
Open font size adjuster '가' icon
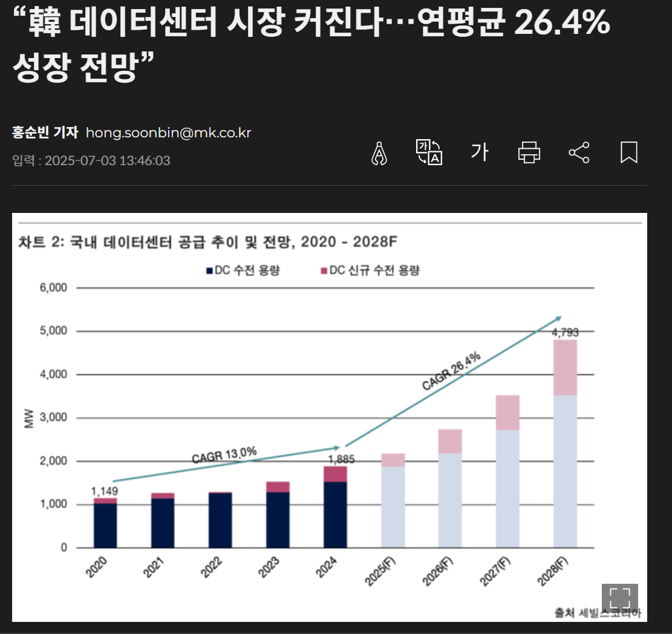tap(479, 152)
